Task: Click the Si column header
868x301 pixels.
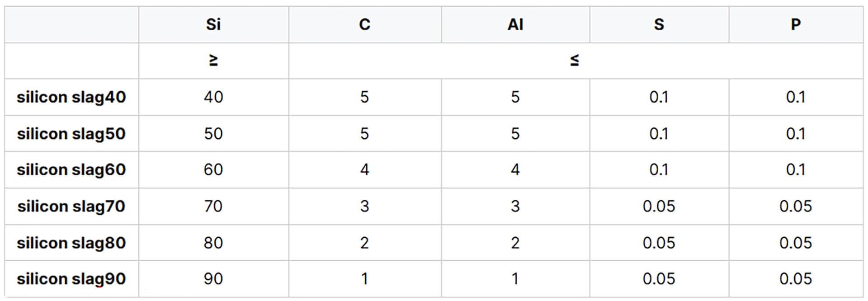Action: point(213,24)
